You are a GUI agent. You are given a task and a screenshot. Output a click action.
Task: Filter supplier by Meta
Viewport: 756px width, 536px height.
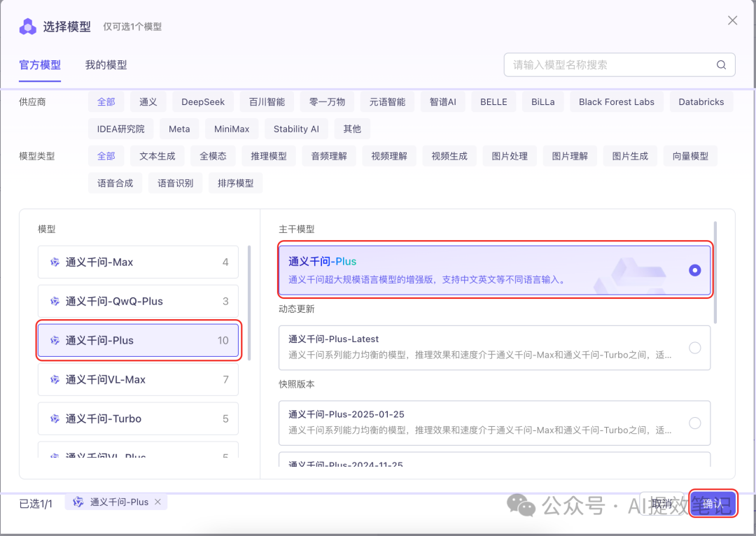[179, 129]
